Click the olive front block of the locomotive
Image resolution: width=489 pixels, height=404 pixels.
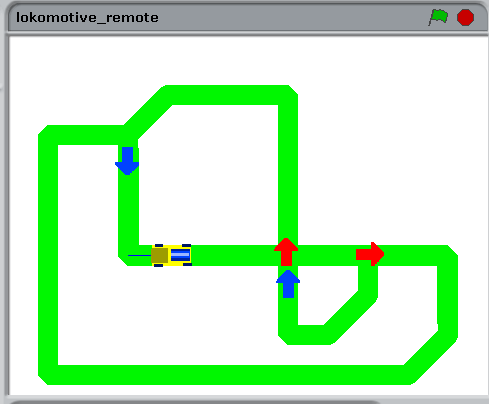pos(160,255)
